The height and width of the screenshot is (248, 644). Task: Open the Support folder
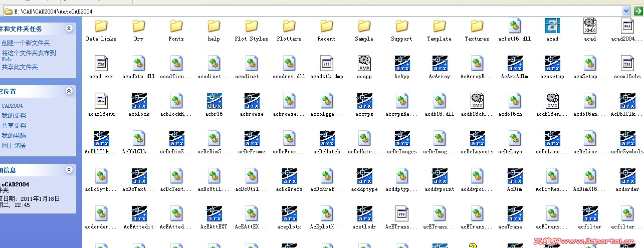[402, 30]
